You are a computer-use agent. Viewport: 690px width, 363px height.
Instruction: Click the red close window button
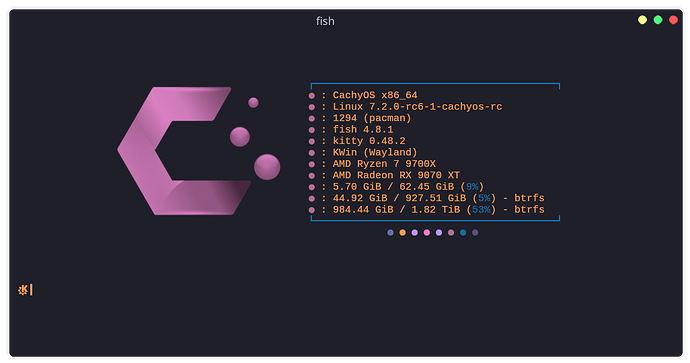tap(673, 20)
